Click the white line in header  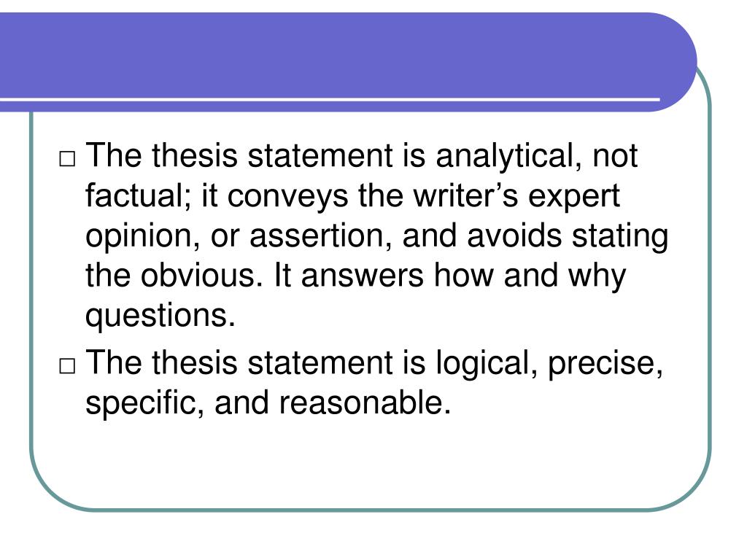330,99
